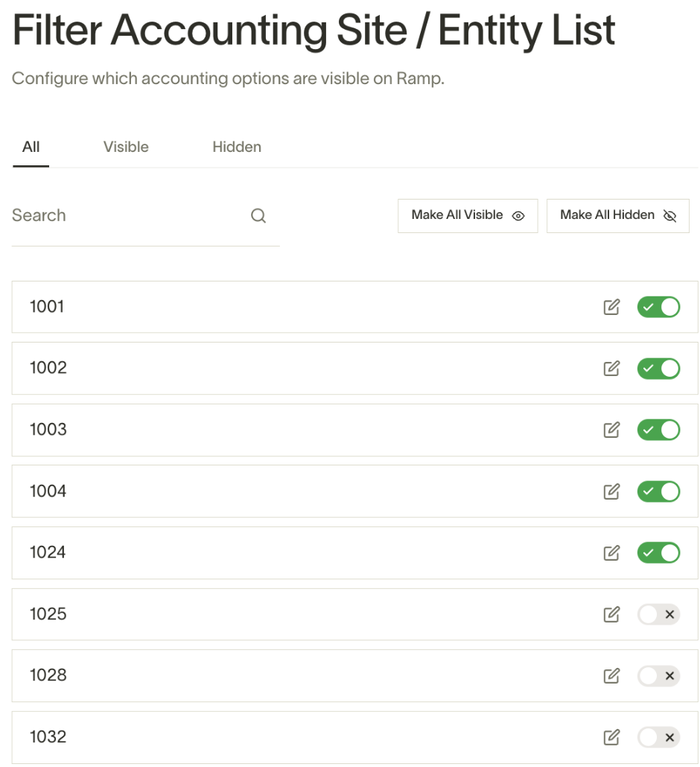Click the Make All Hidden button
The image size is (700, 767).
tap(618, 216)
